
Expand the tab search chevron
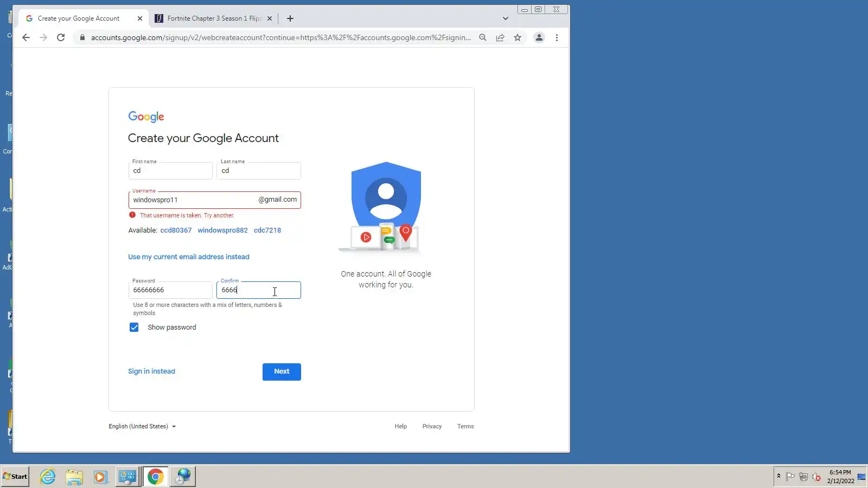pyautogui.click(x=506, y=18)
